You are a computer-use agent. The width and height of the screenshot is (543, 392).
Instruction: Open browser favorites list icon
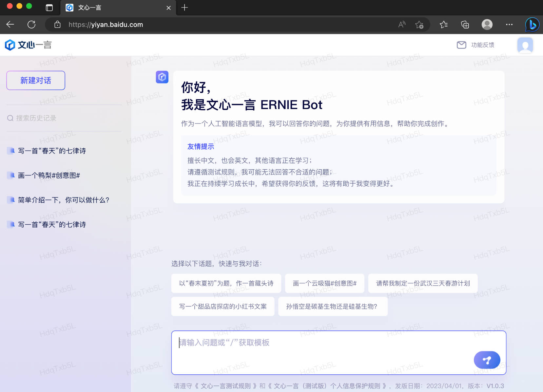[x=444, y=25]
